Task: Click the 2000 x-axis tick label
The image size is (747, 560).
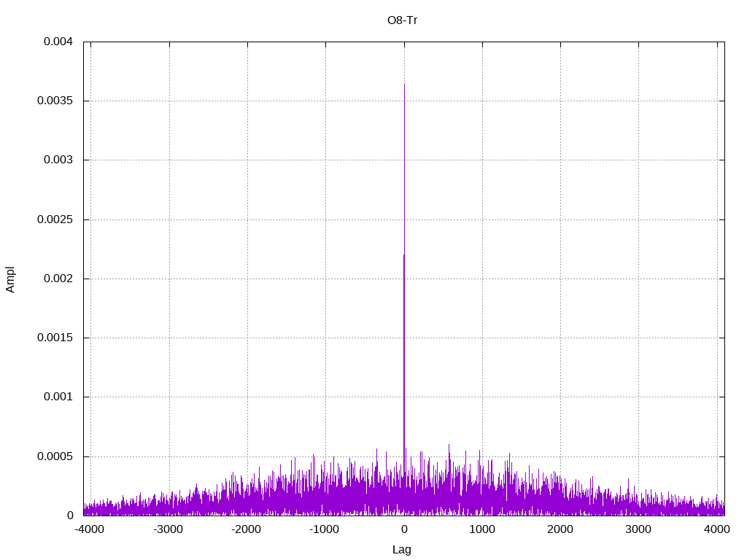Action: pyautogui.click(x=560, y=529)
